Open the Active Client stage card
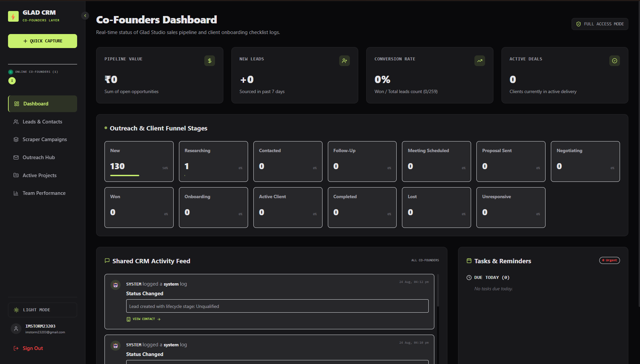640x364 pixels. [288, 208]
